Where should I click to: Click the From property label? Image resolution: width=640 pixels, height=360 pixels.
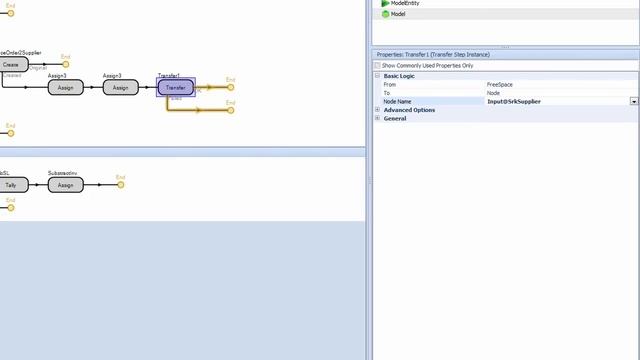[x=389, y=84]
